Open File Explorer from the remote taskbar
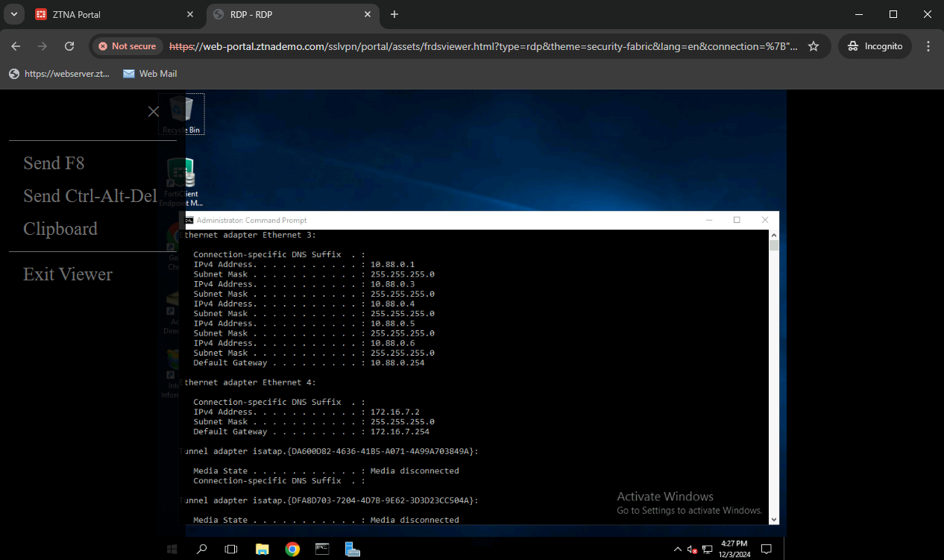Screen dimensions: 944x560 [x=262, y=549]
